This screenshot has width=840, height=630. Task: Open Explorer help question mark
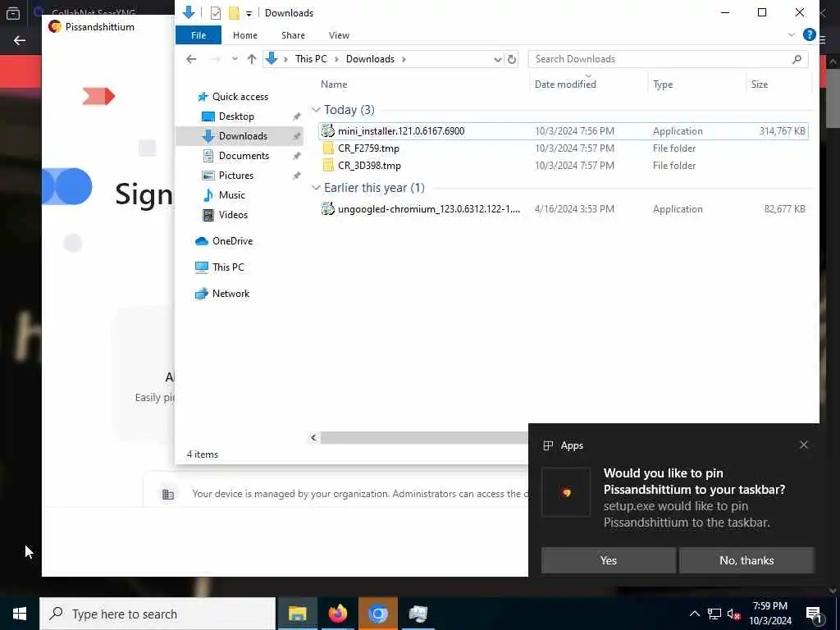click(809, 34)
